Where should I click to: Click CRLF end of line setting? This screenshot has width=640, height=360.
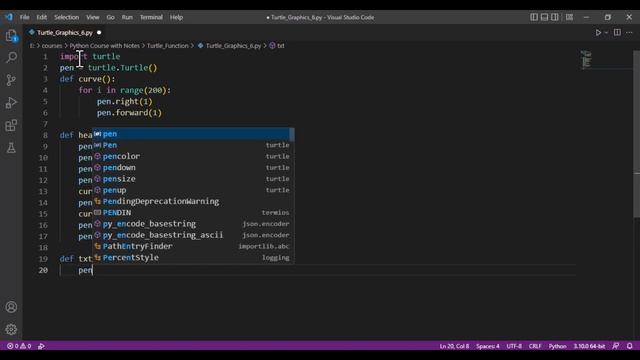(x=535, y=346)
